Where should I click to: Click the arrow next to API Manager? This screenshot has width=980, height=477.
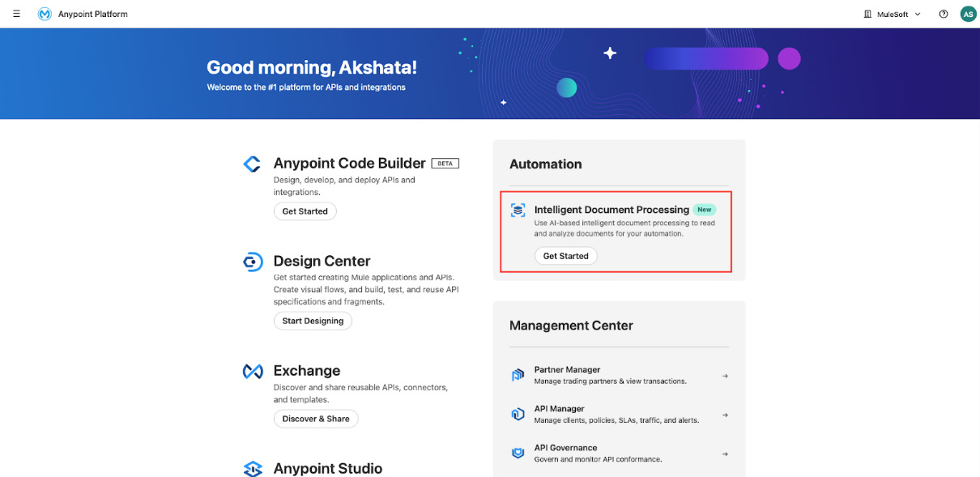[725, 415]
